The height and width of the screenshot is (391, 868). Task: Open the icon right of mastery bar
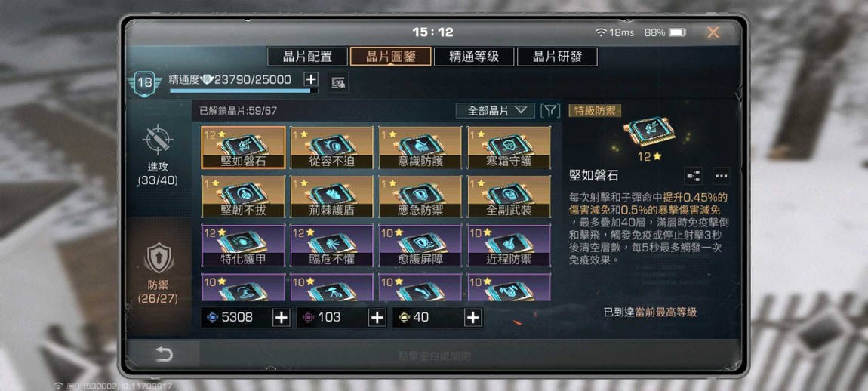point(337,83)
